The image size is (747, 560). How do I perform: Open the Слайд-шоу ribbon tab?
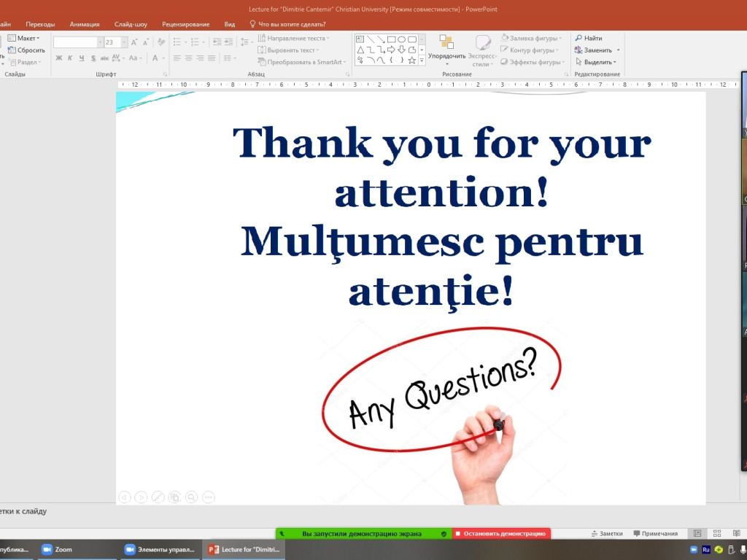(x=131, y=24)
